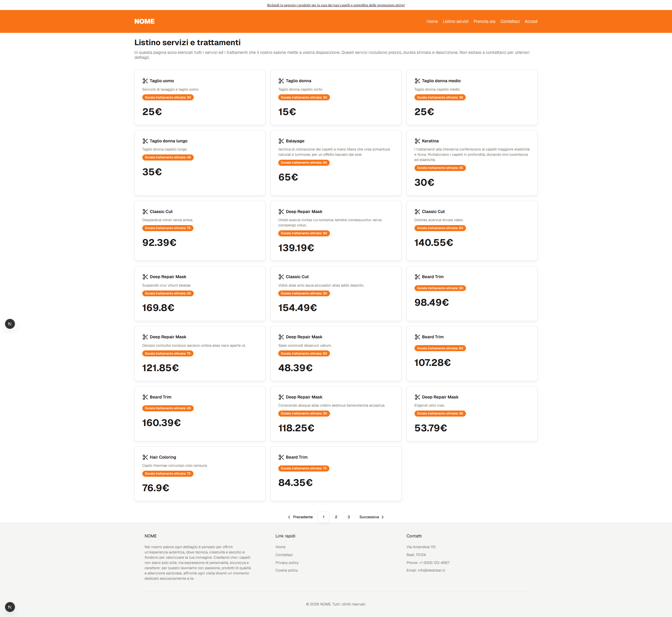The image size is (672, 617).
Task: Go to page 2 of the services list
Action: (336, 517)
